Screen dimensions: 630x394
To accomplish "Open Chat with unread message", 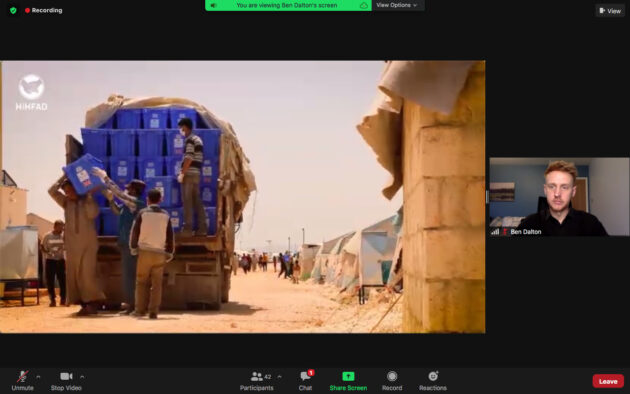I will click(305, 380).
